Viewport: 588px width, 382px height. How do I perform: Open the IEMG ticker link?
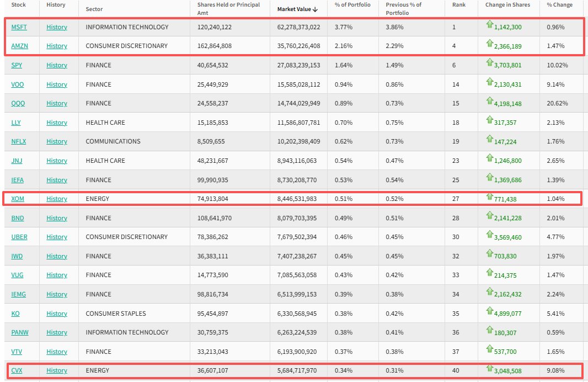(18, 294)
